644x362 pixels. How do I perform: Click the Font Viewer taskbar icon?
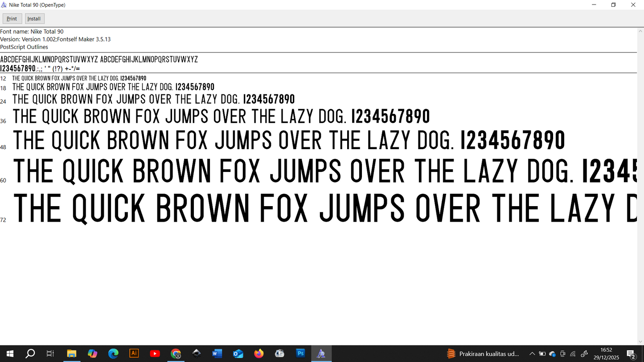click(321, 354)
